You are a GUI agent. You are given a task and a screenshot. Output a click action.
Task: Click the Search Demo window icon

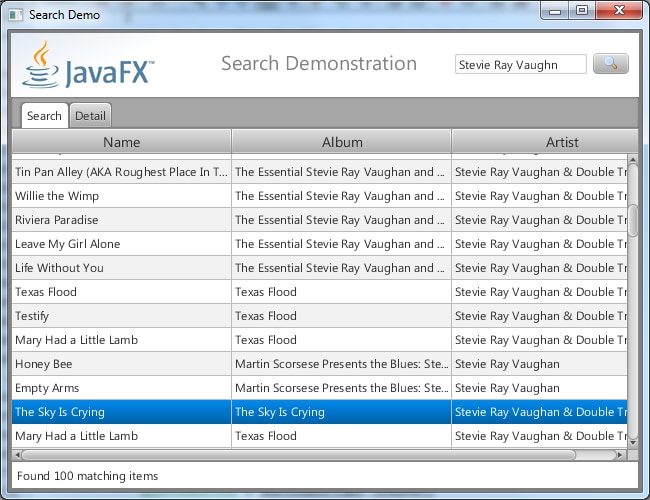16,14
